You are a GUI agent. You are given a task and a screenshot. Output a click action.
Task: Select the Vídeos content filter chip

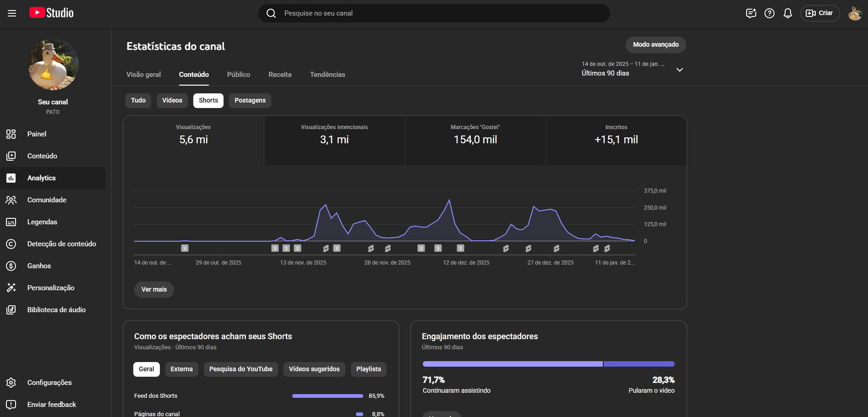[172, 101]
